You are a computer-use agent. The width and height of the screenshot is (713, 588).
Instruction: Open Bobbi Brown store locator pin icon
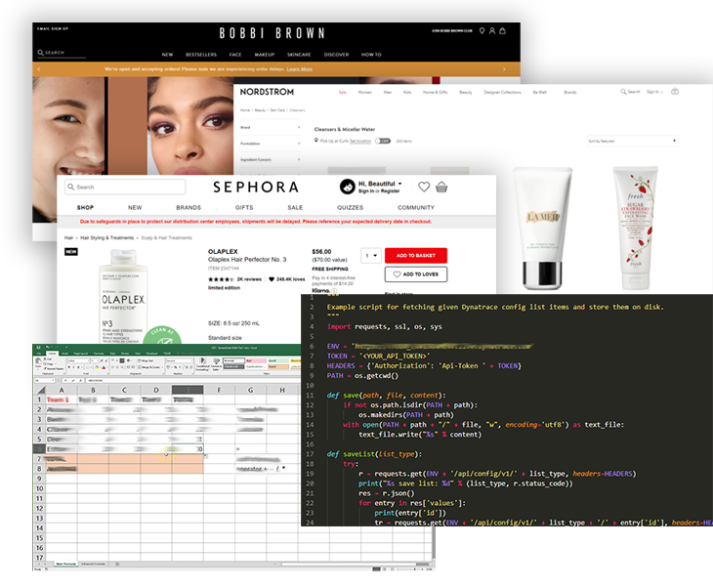pyautogui.click(x=482, y=31)
